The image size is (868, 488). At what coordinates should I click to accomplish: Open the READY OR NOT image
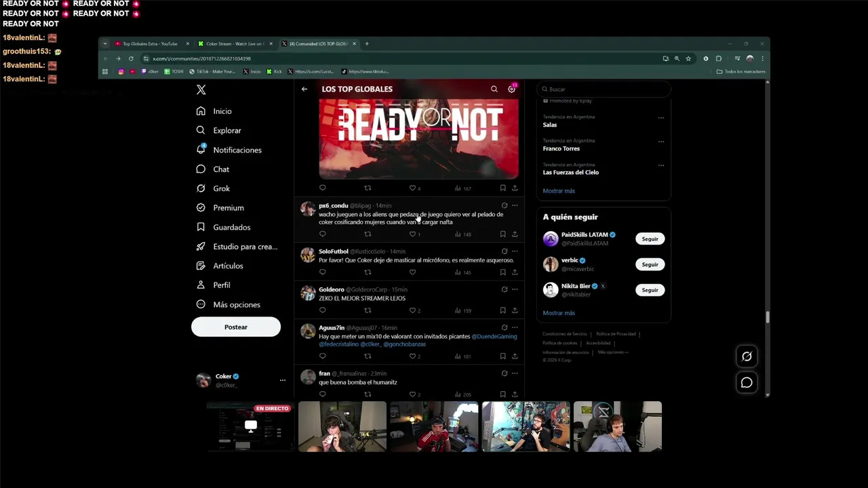(x=418, y=139)
